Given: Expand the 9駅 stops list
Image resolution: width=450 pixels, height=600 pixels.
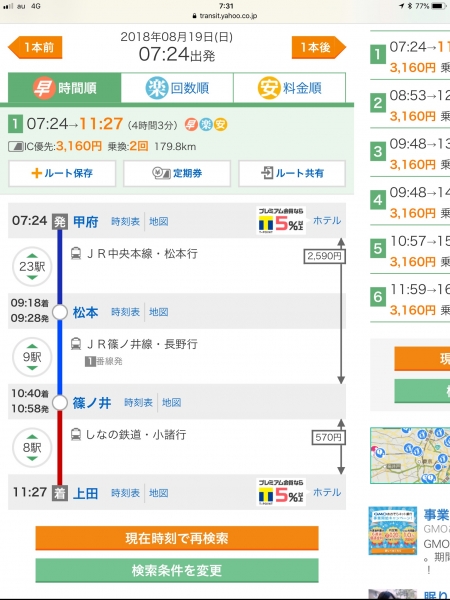Looking at the screenshot, I should click(x=32, y=357).
